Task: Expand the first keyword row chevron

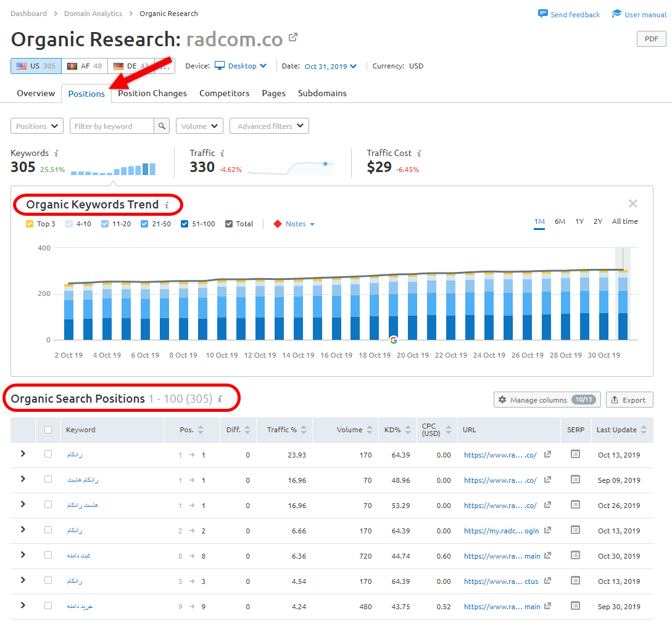Action: (23, 454)
